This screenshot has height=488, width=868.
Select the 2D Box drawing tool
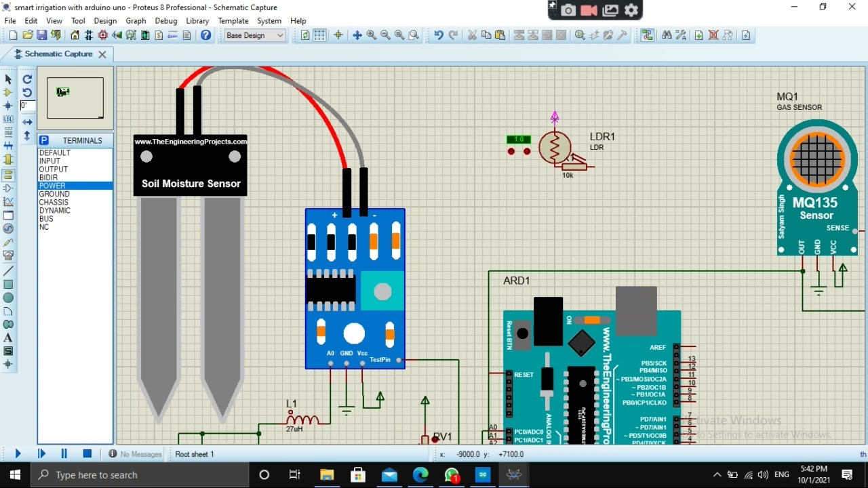pyautogui.click(x=8, y=284)
